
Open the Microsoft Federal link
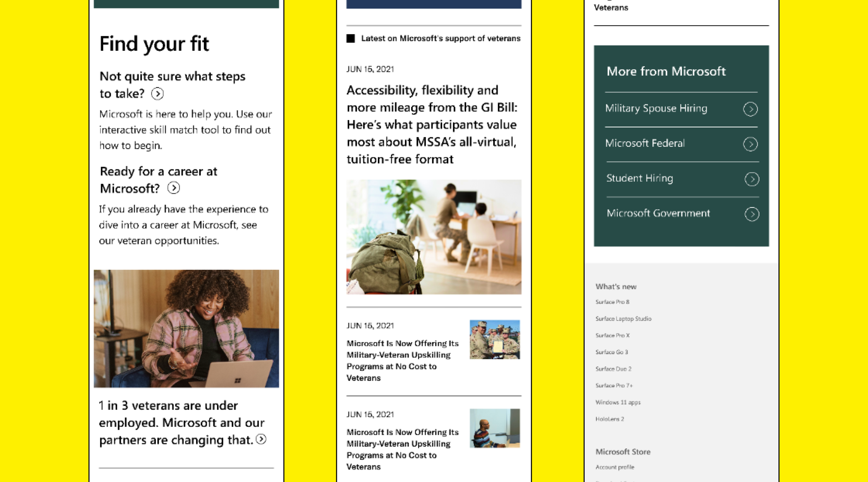point(645,143)
